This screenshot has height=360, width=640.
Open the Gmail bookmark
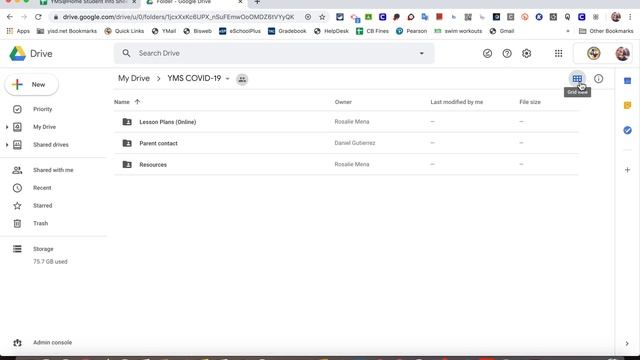pyautogui.click(x=502, y=31)
